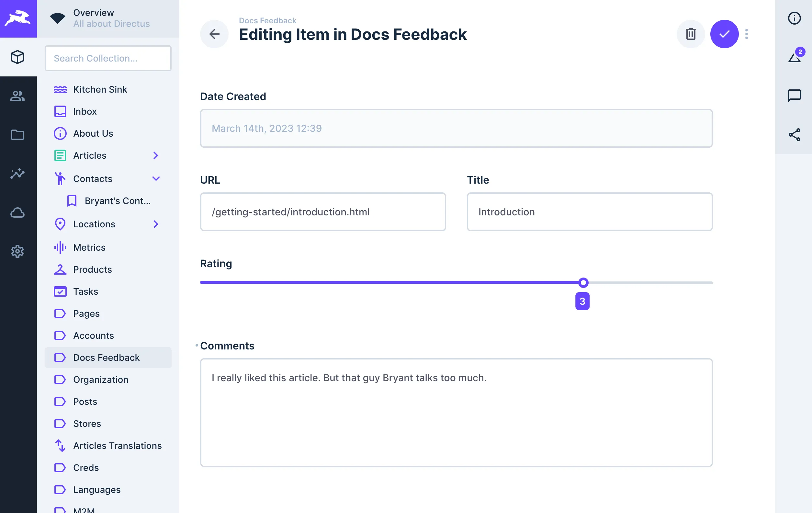Open the item info sidebar icon
This screenshot has height=513, width=812.
point(794,18)
